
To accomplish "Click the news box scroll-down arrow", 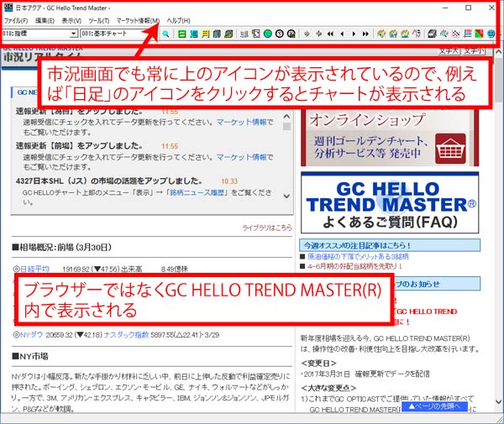I will point(286,196).
